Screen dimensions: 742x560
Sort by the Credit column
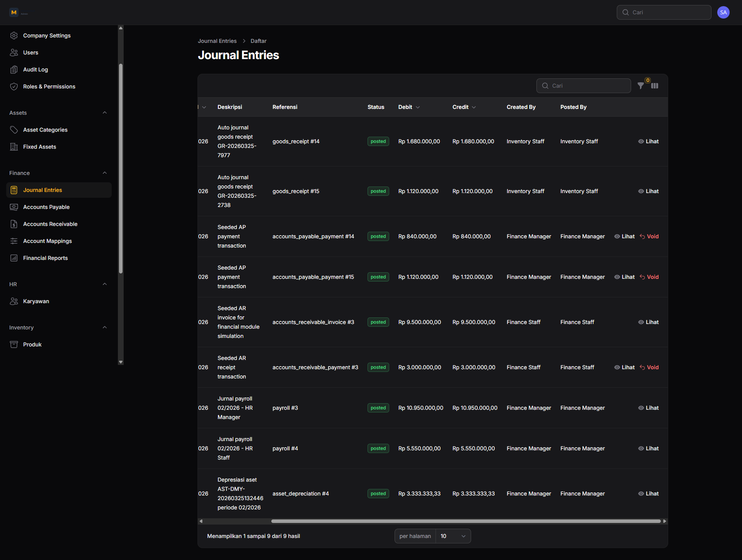click(x=464, y=107)
